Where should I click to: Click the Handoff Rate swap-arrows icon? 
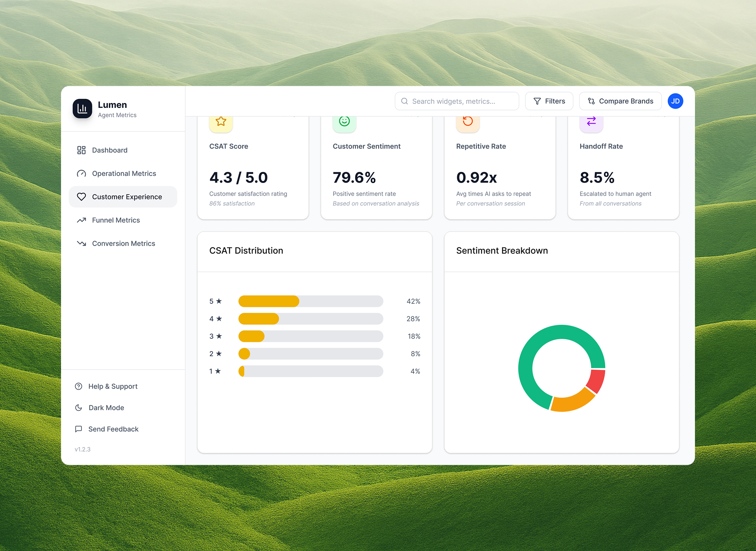click(591, 121)
